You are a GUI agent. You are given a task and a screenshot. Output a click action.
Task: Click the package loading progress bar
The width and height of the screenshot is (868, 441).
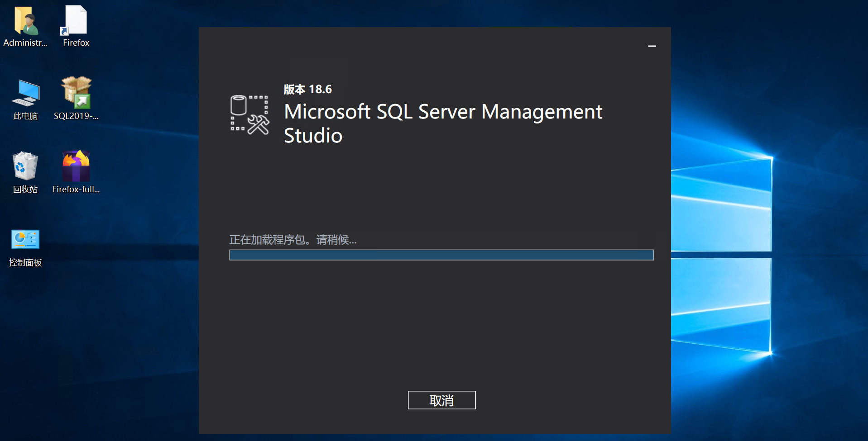[x=441, y=255]
